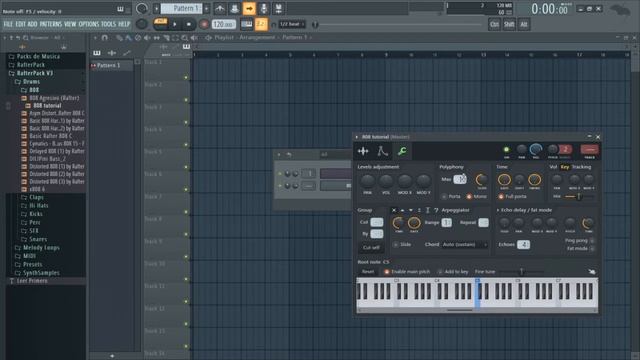Click the transport stop button
Viewport: 640px width, 360px height.
click(188, 24)
